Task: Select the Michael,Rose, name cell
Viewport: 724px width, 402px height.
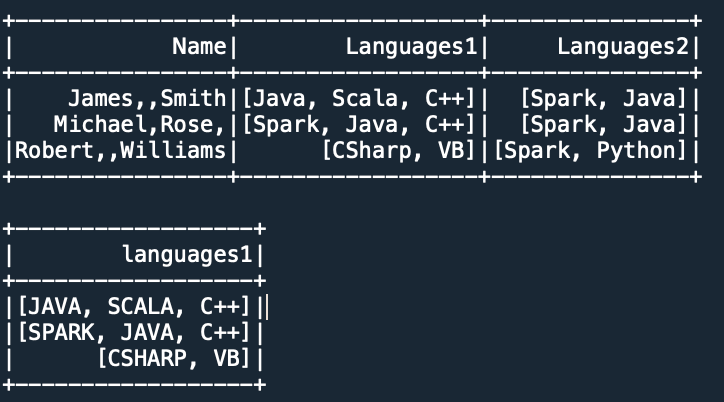Action: [140, 124]
